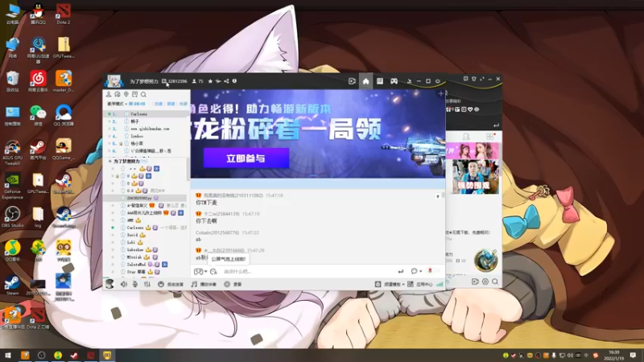644x362 pixels.
Task: Click the 录音 record button
Action: coord(233,284)
